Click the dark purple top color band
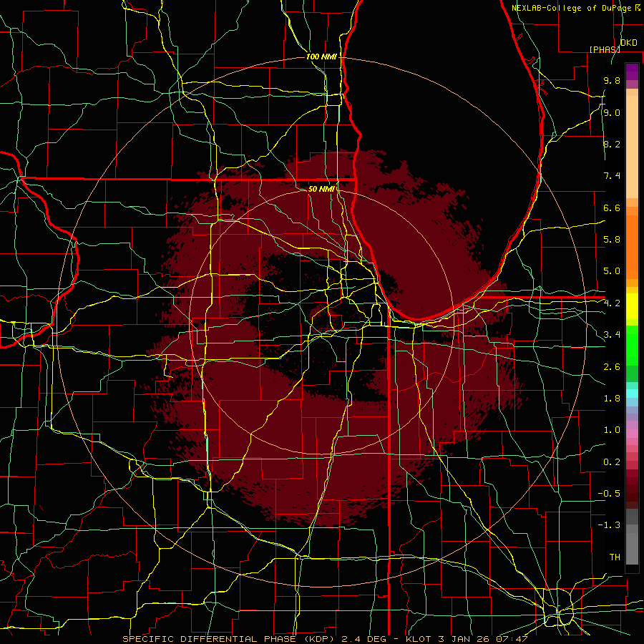 [632, 72]
